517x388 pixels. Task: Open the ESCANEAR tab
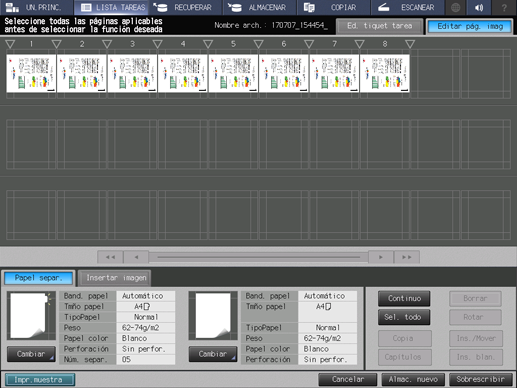[407, 7]
